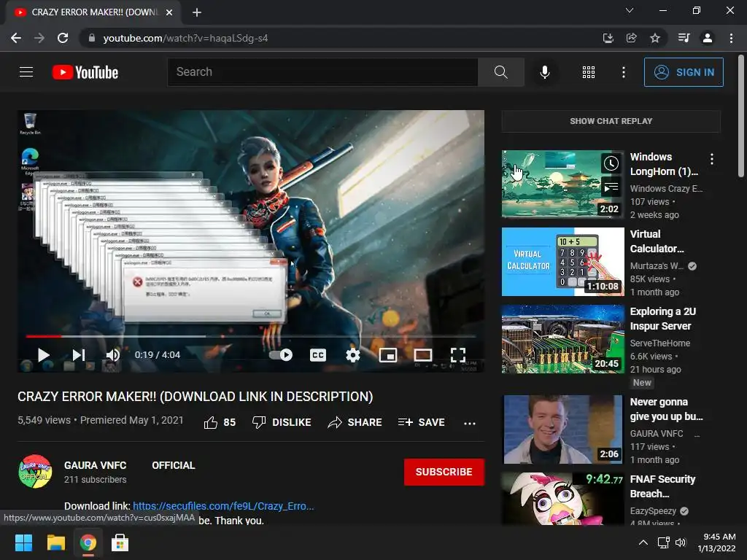Show hidden tray icons chevron
This screenshot has height=560, width=747.
(x=643, y=542)
